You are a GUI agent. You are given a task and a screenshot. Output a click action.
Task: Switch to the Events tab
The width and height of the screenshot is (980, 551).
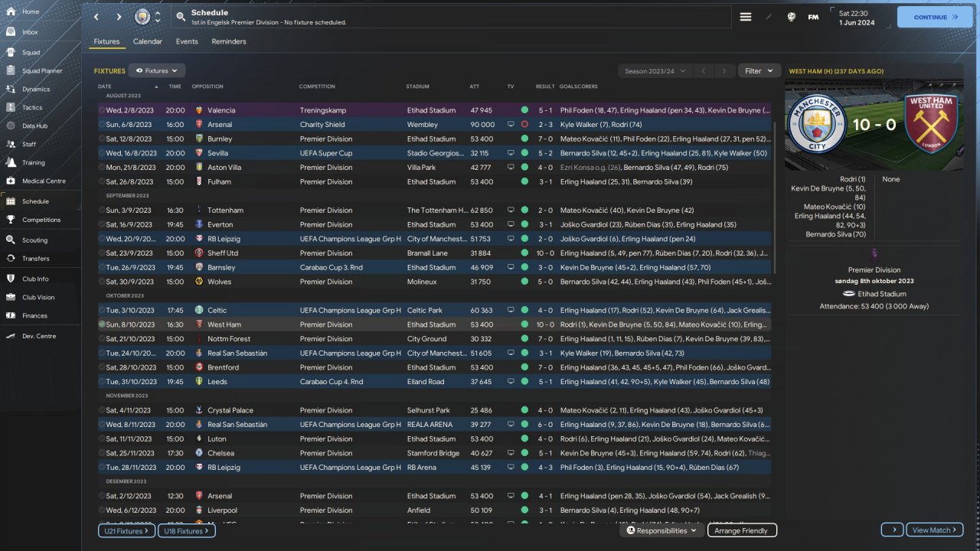pos(187,41)
